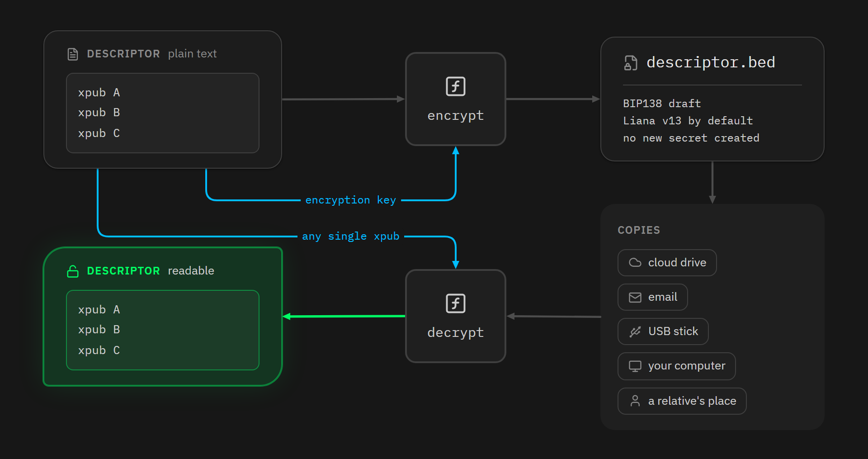Click the document icon next to DESCRIPTOR plain text
Screen dimensions: 868x459
(73, 54)
